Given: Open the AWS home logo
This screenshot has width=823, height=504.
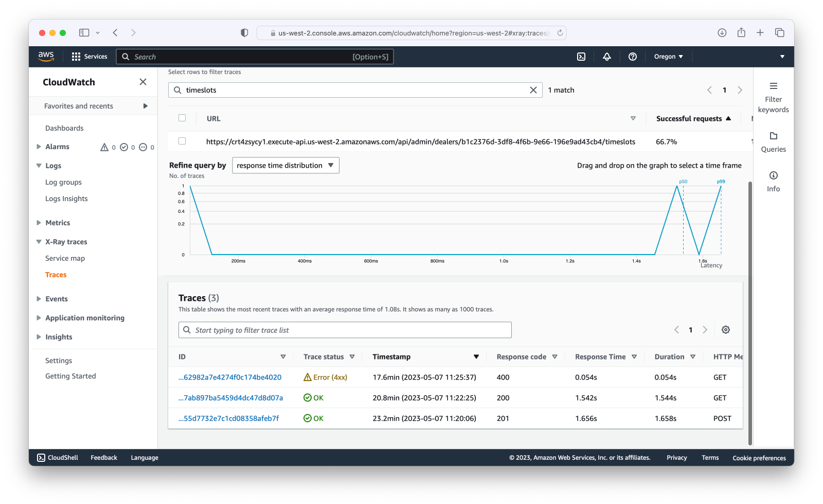Looking at the screenshot, I should [x=46, y=57].
